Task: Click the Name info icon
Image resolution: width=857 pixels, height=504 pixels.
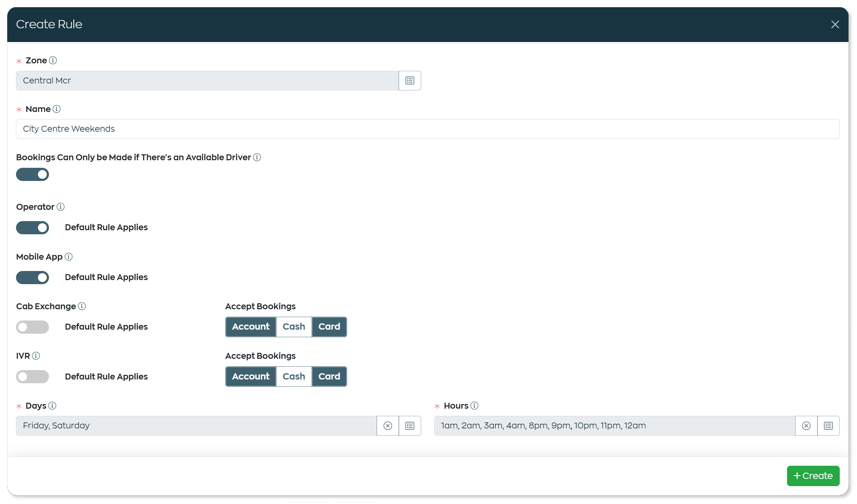Action: point(57,109)
